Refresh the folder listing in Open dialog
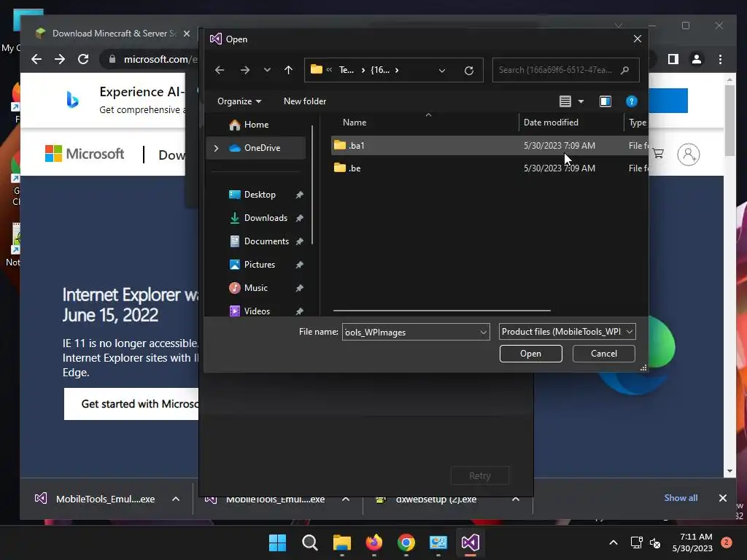Viewport: 747px width, 560px height. click(469, 71)
